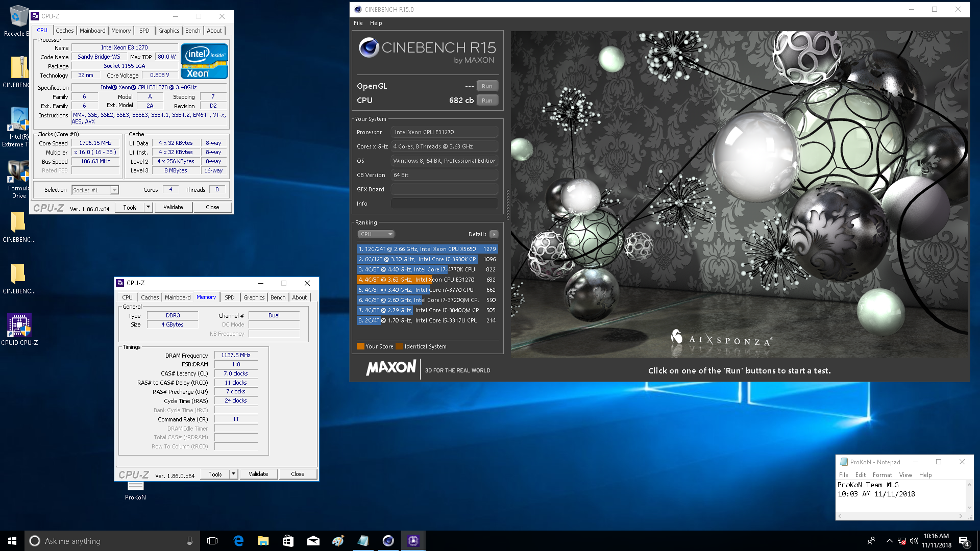
Task: Click Validate in top CPU-Z window
Action: coord(173,207)
